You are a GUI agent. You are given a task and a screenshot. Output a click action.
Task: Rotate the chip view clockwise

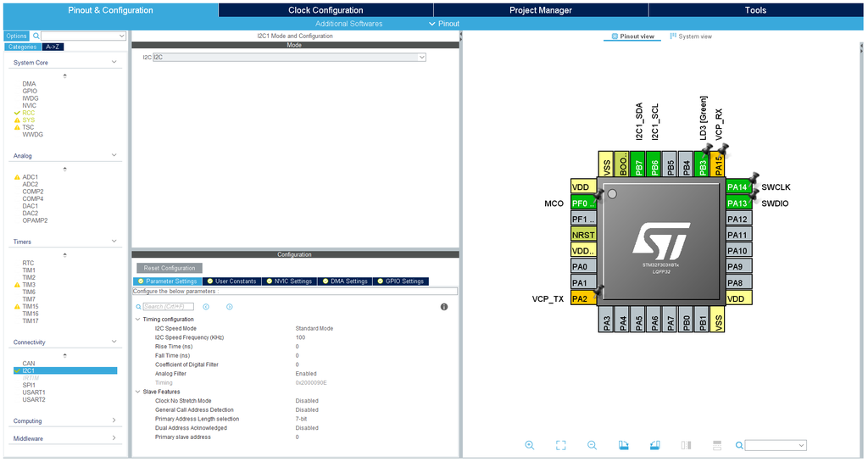tap(623, 445)
